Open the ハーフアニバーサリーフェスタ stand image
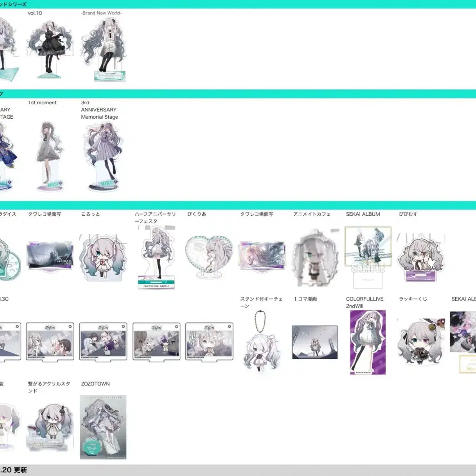The width and height of the screenshot is (476, 476). point(156,258)
